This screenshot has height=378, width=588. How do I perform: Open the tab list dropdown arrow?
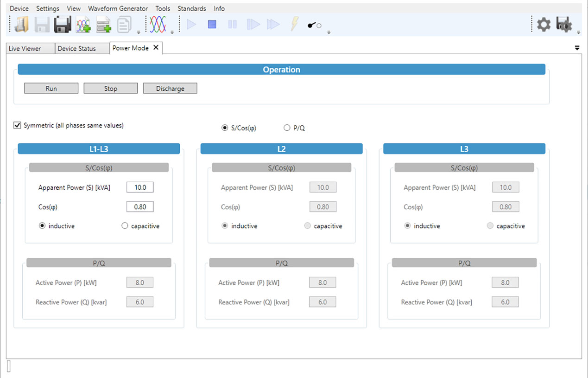[577, 48]
